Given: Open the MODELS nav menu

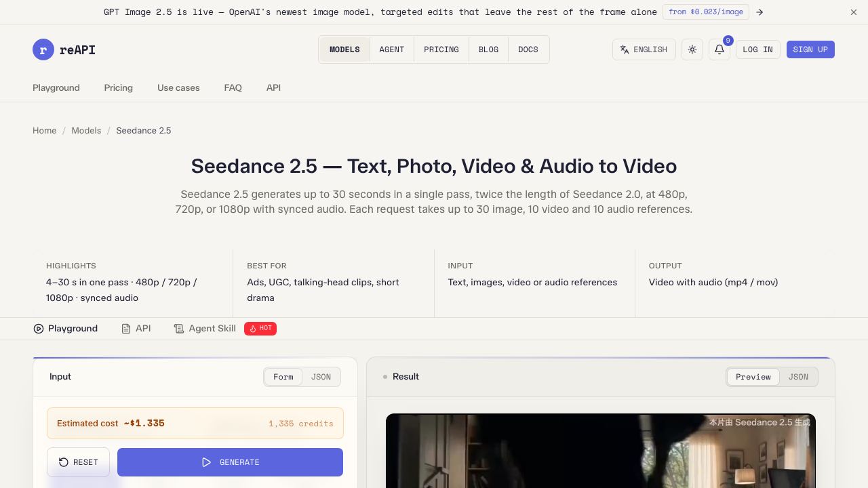Looking at the screenshot, I should pos(344,49).
